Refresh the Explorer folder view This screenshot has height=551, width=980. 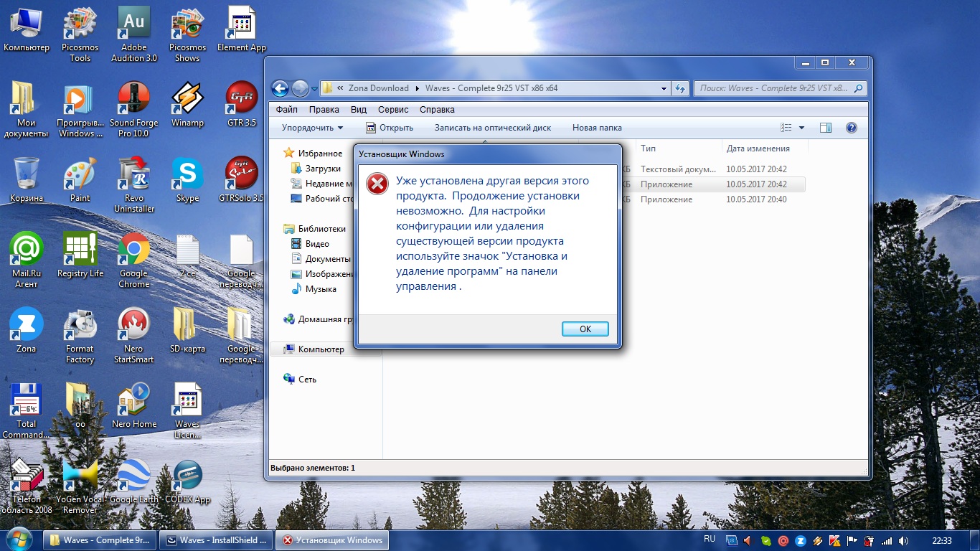679,88
